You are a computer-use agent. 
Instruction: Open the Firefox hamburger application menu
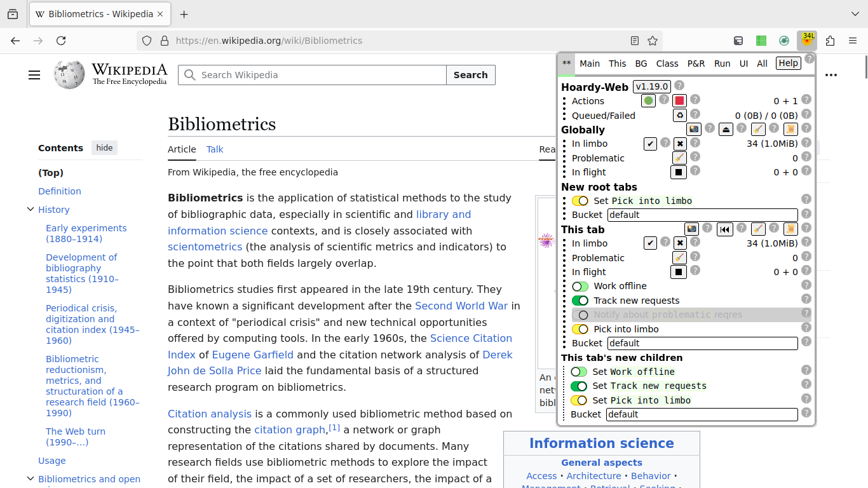tap(853, 41)
